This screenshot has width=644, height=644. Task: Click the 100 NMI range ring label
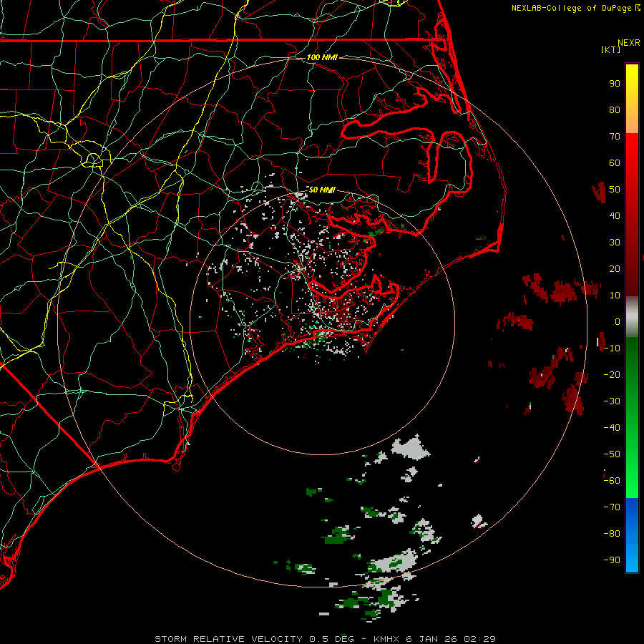[x=322, y=57]
